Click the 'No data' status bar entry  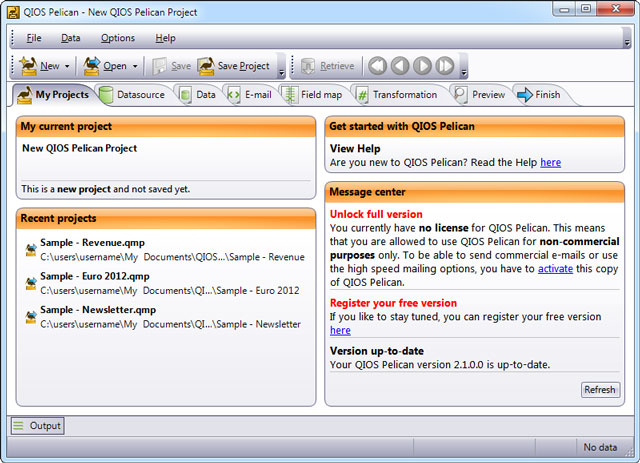[600, 447]
